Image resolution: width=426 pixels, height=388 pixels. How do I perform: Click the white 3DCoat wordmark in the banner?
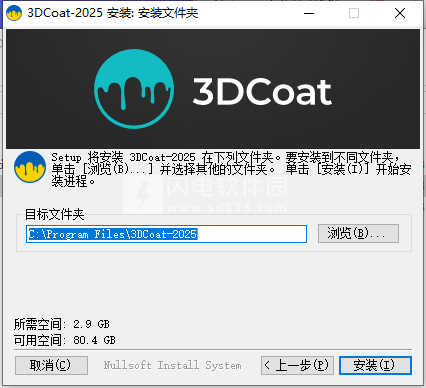[262, 92]
